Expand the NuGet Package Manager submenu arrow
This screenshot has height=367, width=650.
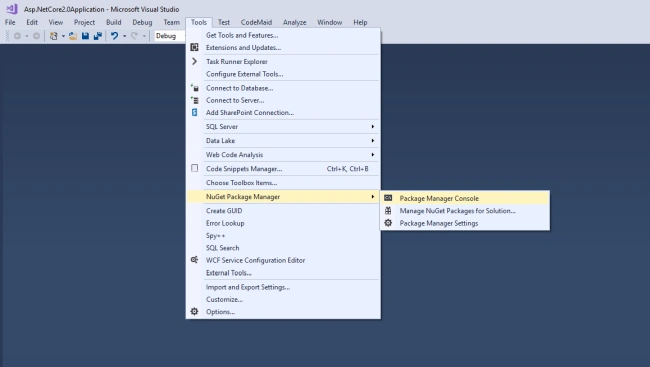(373, 197)
